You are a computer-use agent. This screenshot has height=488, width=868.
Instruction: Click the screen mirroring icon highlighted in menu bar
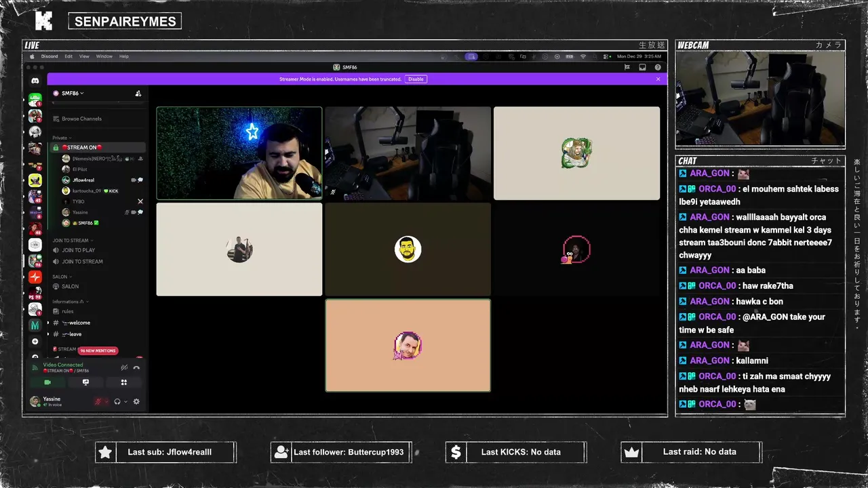(x=471, y=56)
